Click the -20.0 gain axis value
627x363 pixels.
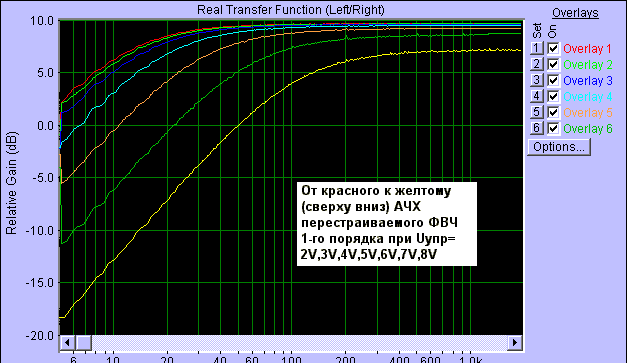(x=40, y=336)
